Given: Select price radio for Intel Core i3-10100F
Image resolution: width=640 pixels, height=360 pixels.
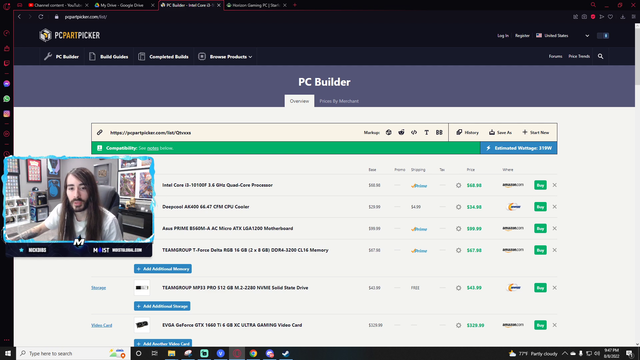Looking at the screenshot, I should pyautogui.click(x=458, y=185).
